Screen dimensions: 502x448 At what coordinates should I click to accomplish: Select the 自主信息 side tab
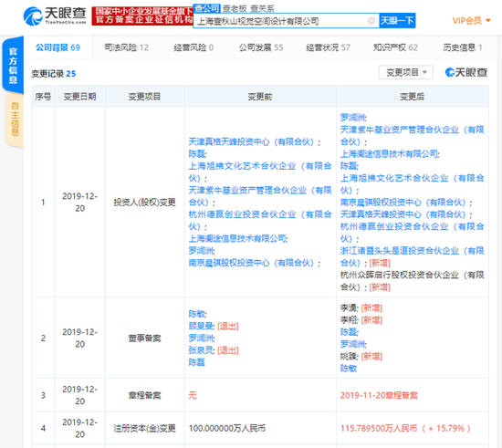(15, 119)
